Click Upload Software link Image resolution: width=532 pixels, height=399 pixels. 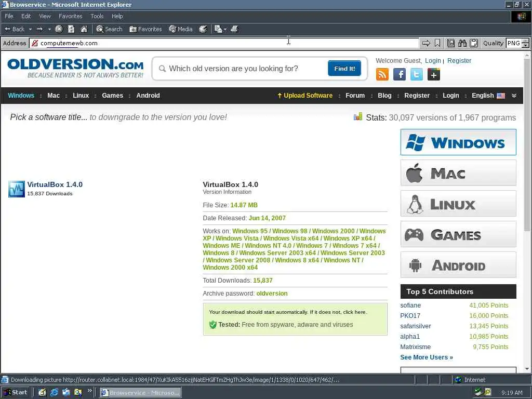tap(305, 96)
